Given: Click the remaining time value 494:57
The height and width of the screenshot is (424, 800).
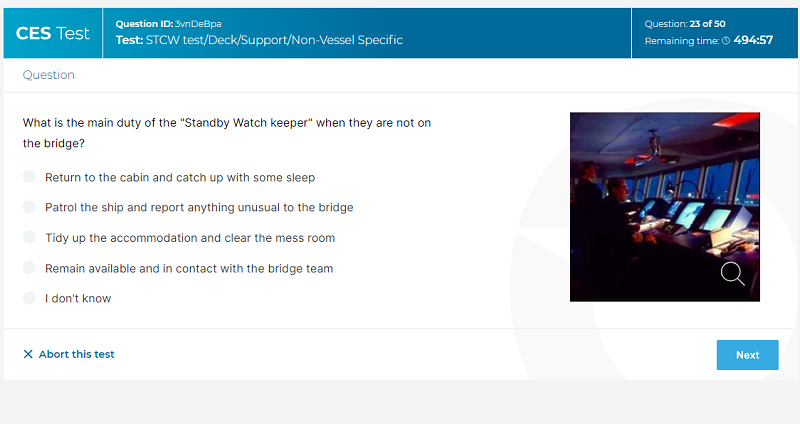Looking at the screenshot, I should click(753, 40).
